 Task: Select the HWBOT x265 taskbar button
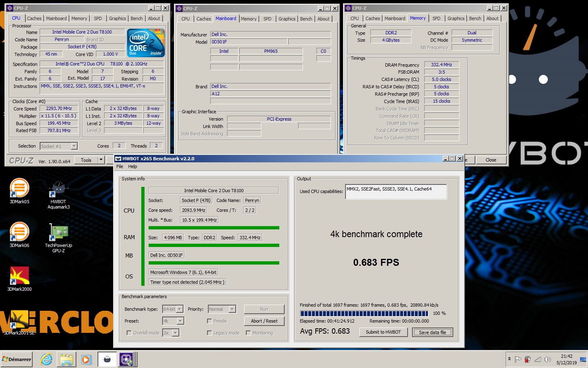(x=107, y=359)
